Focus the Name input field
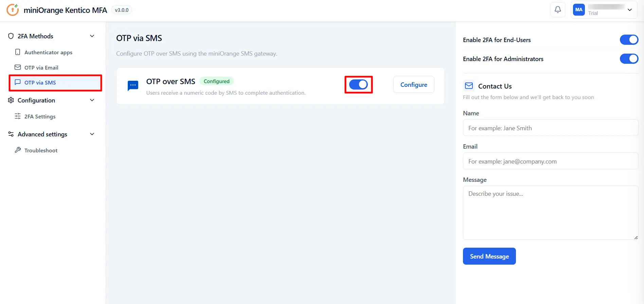This screenshot has height=304, width=644. click(x=551, y=128)
